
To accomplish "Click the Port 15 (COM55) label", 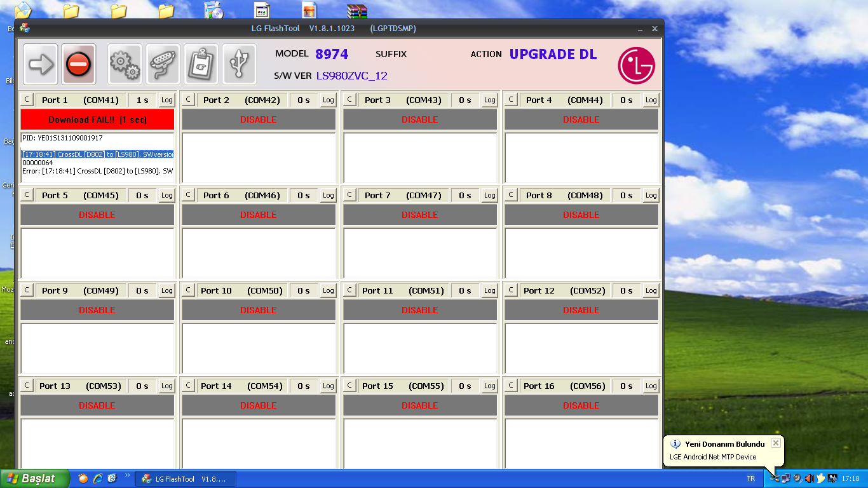I will coord(403,386).
